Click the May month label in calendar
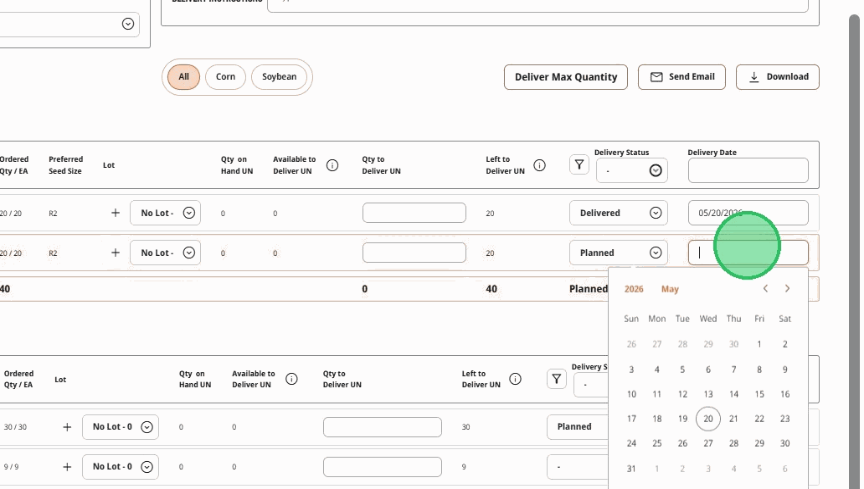The width and height of the screenshot is (864, 489). click(670, 289)
